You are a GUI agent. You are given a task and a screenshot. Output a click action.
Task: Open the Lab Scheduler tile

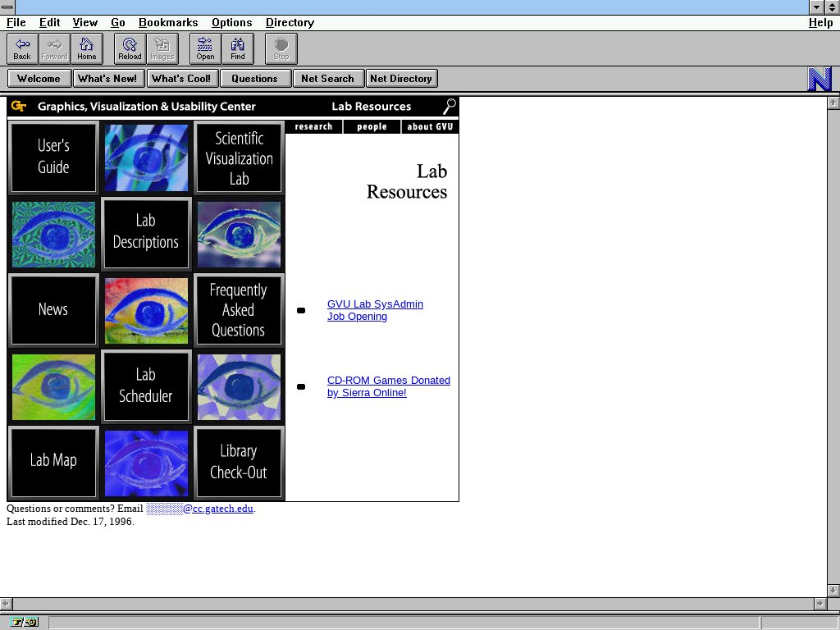146,386
